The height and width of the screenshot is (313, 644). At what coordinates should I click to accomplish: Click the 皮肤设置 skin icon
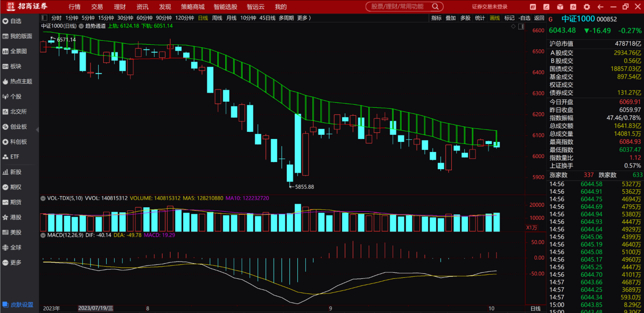pyautogui.click(x=5, y=304)
